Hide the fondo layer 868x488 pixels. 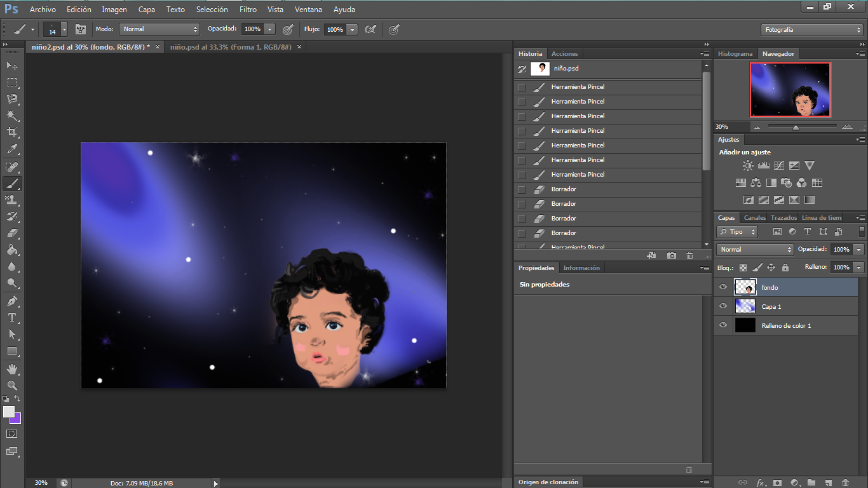tap(722, 287)
